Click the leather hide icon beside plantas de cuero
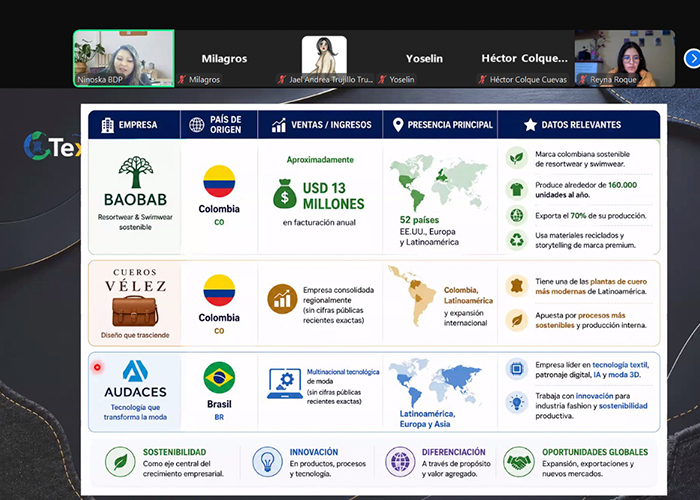The image size is (700, 500). [517, 286]
